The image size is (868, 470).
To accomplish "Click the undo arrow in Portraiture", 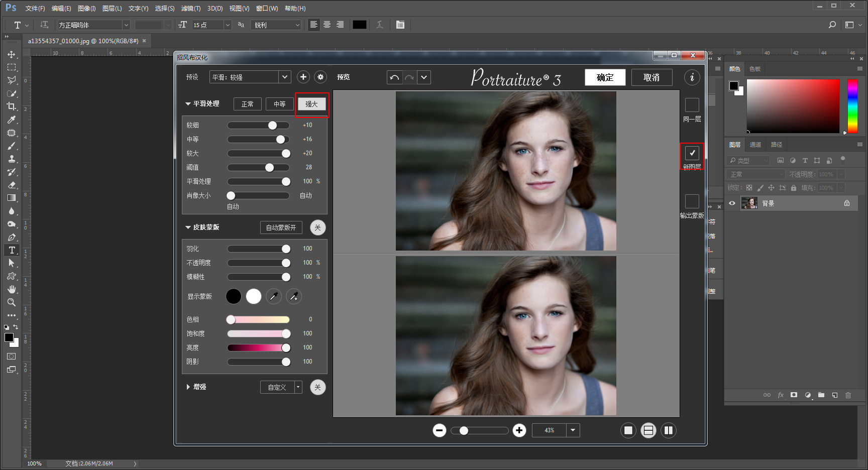I will point(394,77).
